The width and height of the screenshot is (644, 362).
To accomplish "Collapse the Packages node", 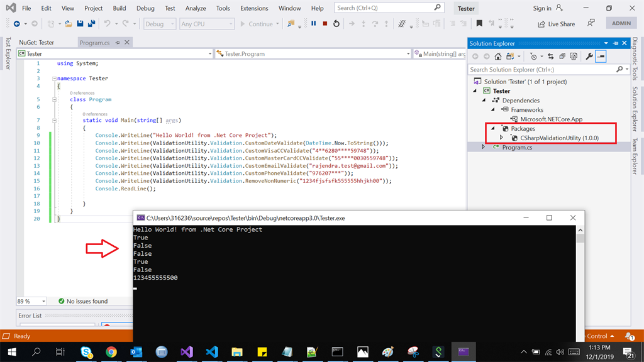I will (492, 129).
